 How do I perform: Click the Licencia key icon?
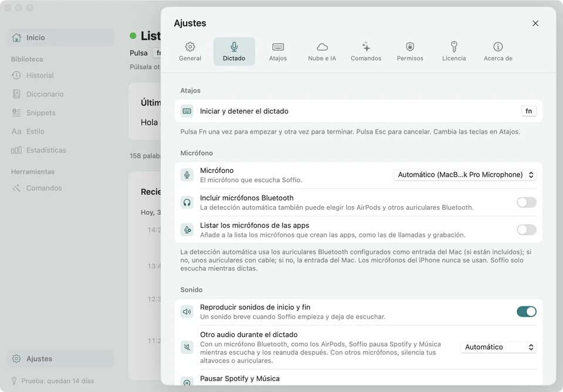pyautogui.click(x=454, y=47)
